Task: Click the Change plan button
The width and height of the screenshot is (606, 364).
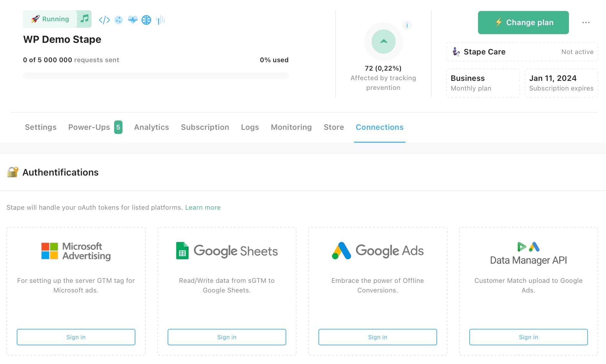Action: click(523, 23)
